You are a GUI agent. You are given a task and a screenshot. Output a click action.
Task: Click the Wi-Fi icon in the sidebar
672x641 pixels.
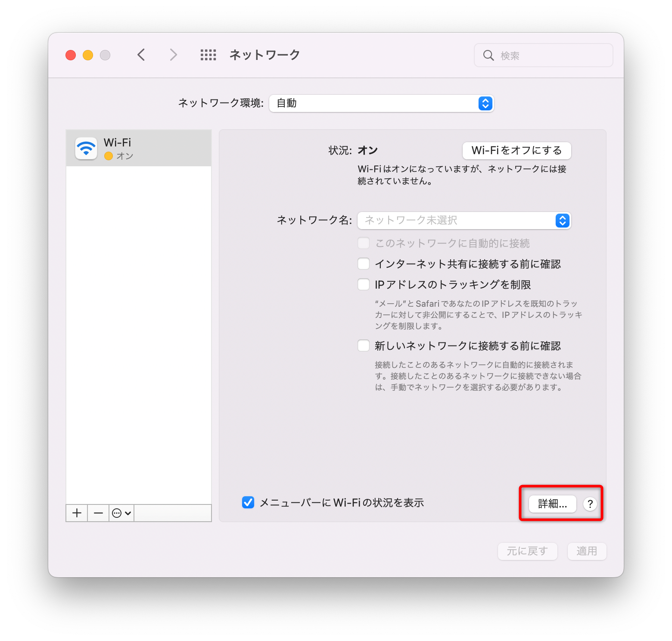coord(86,148)
